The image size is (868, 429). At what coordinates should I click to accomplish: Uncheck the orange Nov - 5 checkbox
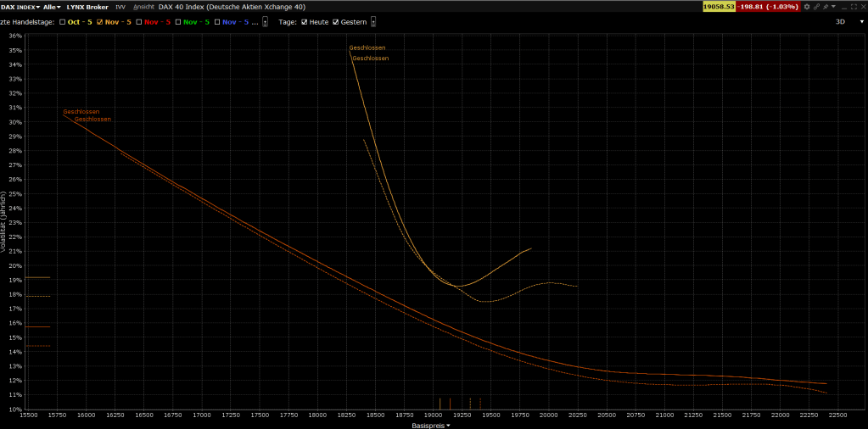(100, 21)
